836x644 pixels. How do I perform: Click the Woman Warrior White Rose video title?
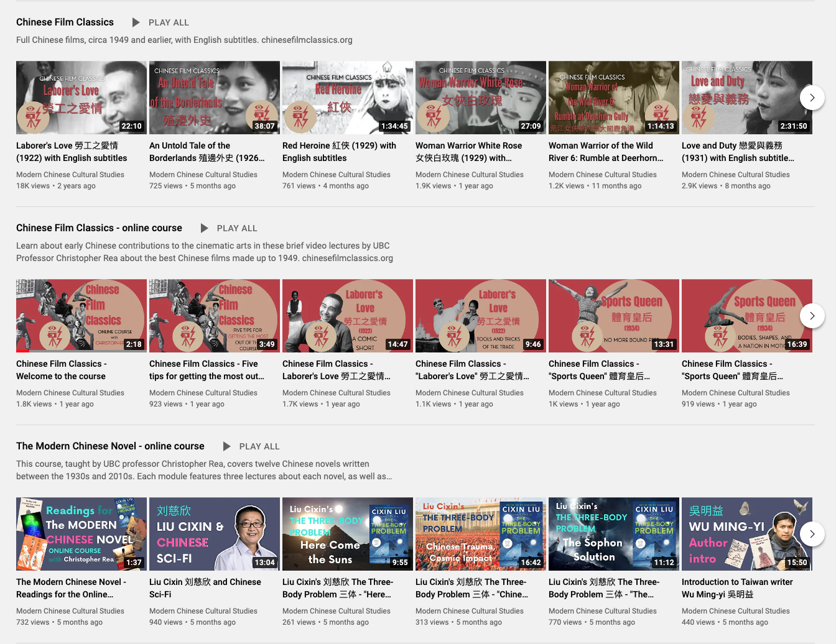tap(468, 152)
